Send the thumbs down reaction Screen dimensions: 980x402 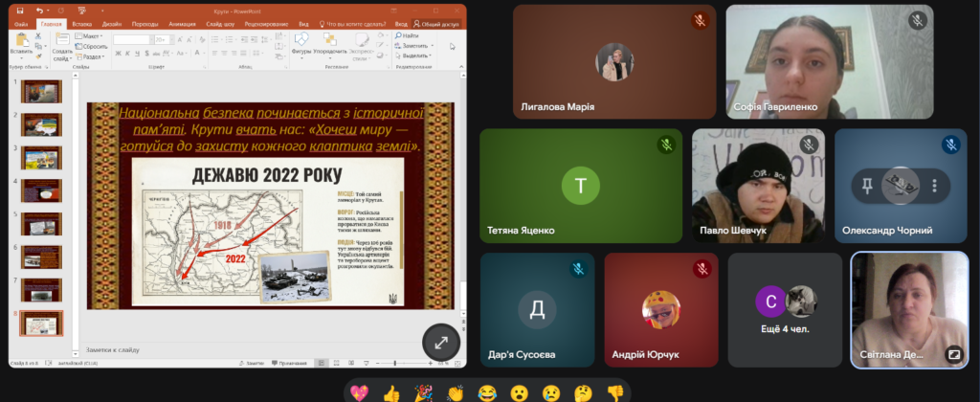(615, 391)
